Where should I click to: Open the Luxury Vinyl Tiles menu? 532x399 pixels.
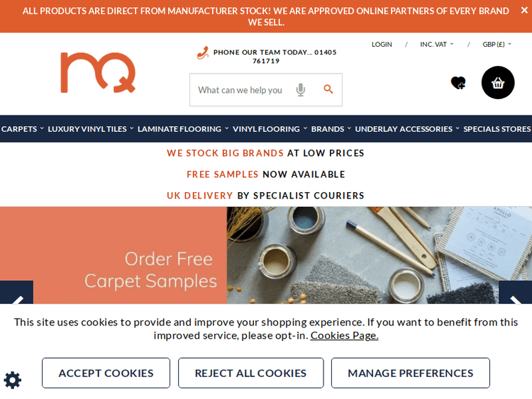[91, 129]
